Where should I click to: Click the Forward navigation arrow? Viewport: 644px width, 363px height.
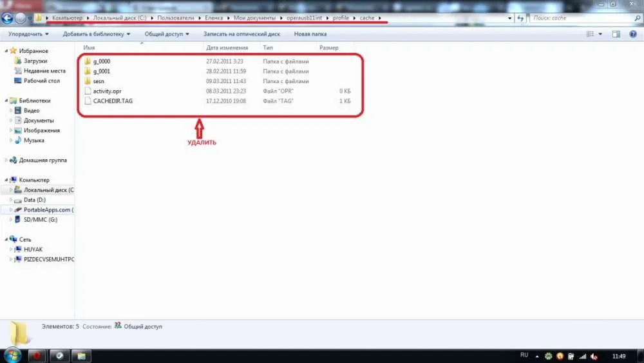tap(20, 18)
